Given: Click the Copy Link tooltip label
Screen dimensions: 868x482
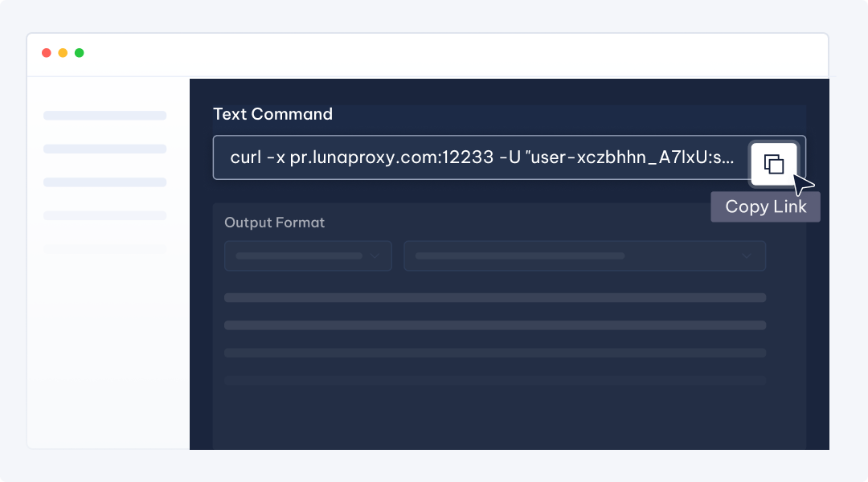Looking at the screenshot, I should [765, 206].
